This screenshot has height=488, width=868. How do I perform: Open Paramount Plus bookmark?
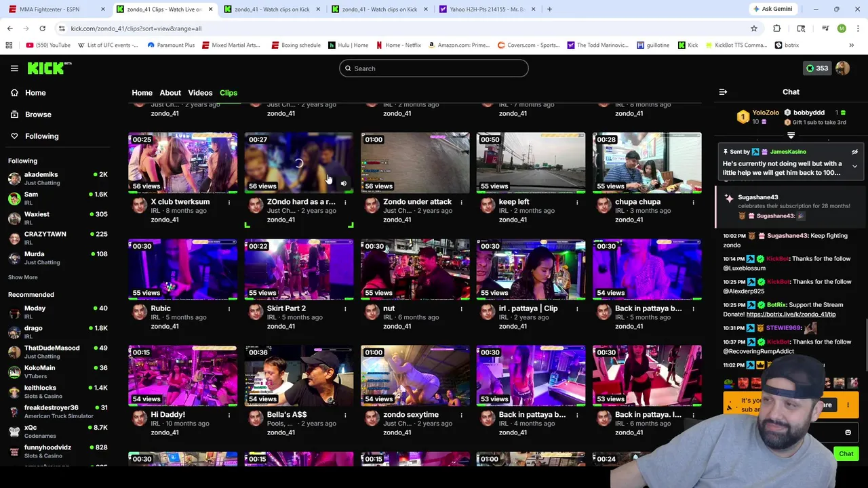click(x=170, y=45)
